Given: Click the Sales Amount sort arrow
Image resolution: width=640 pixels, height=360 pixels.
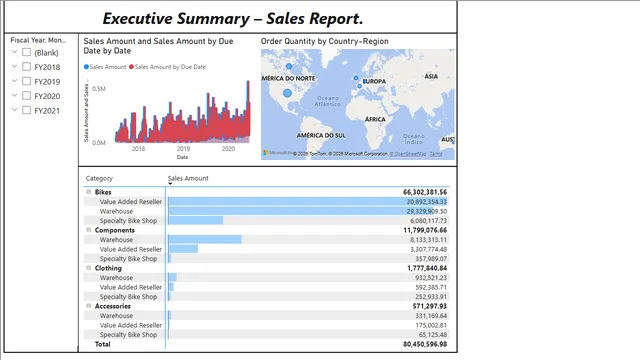Looking at the screenshot, I should click(x=170, y=184).
